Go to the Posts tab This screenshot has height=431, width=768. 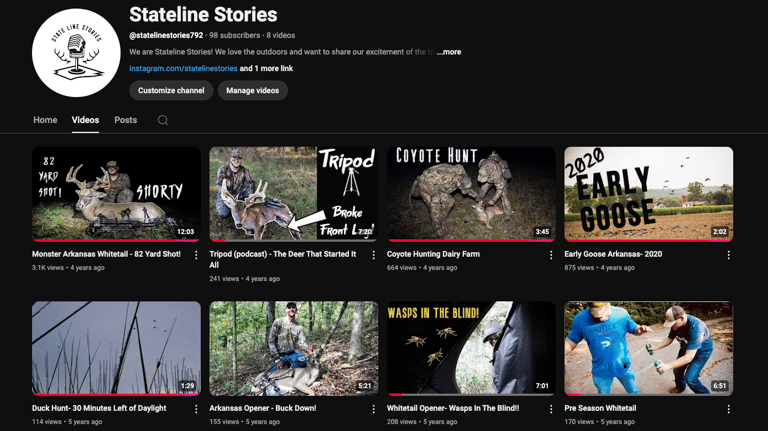click(125, 120)
